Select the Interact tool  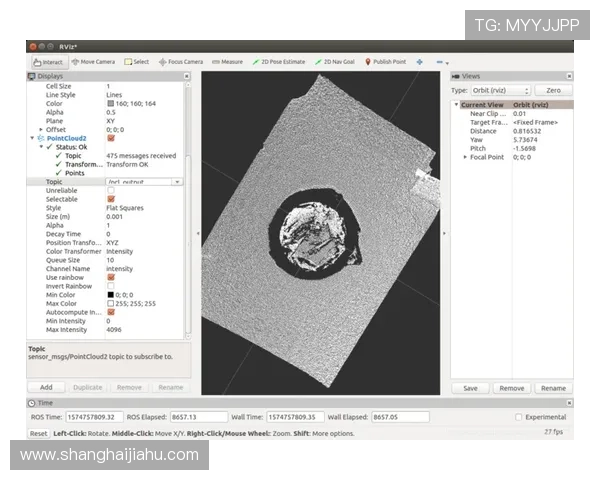click(47, 61)
